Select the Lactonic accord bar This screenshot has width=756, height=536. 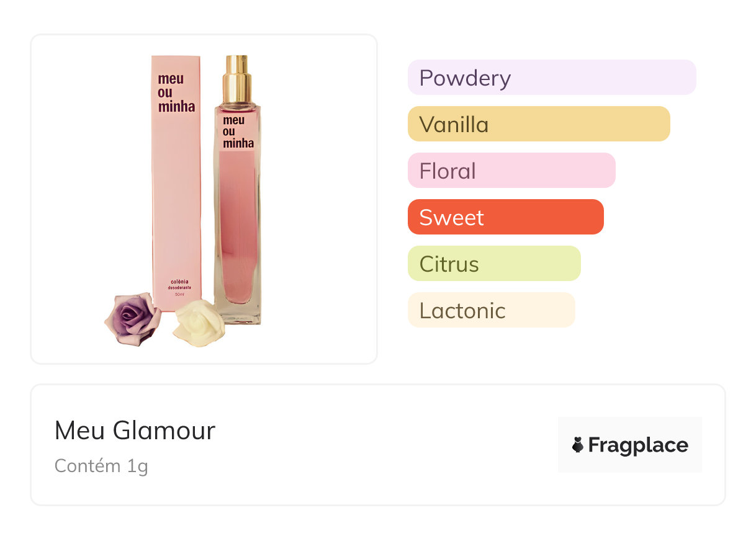[491, 310]
